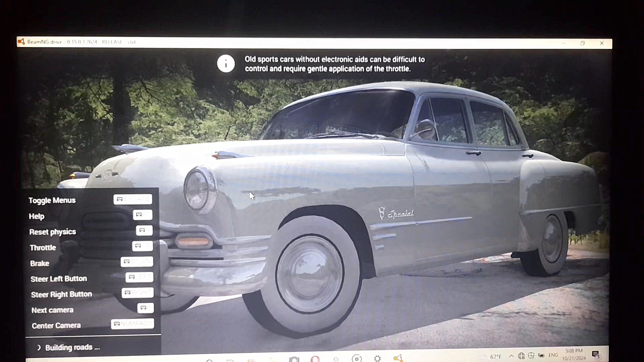This screenshot has width=644, height=362.
Task: Open the notification center icon
Action: click(595, 354)
